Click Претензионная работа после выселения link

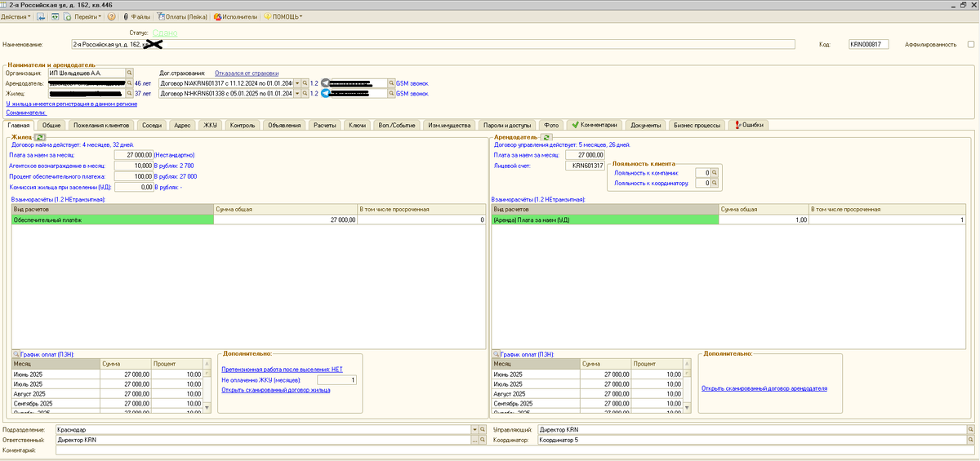coord(283,369)
